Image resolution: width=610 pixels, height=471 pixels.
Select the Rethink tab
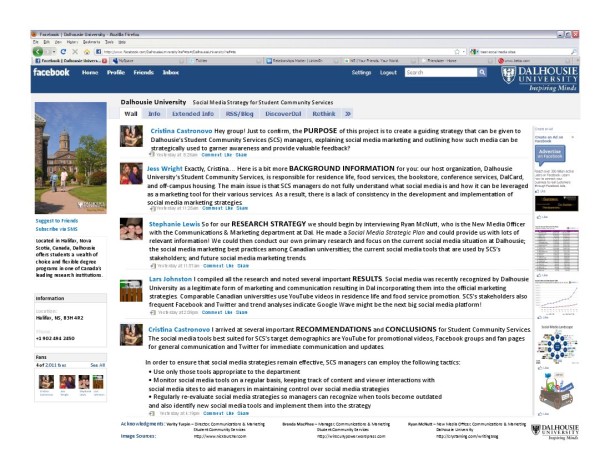pos(324,114)
